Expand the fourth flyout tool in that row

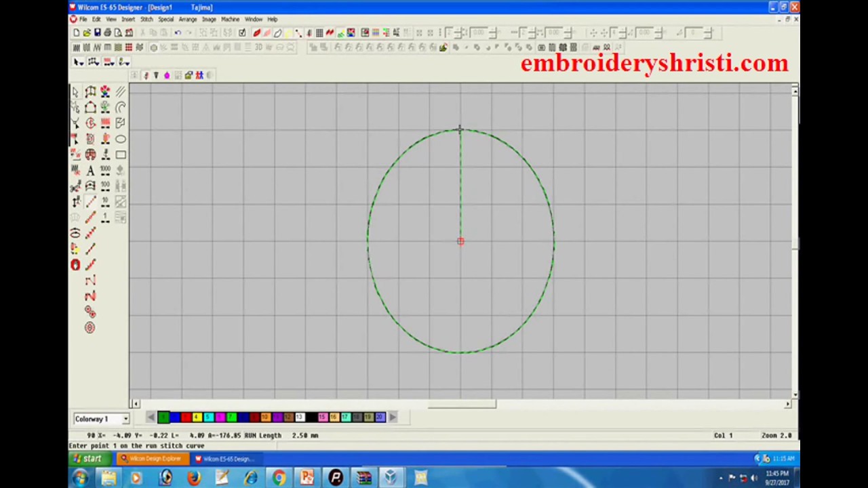click(124, 62)
